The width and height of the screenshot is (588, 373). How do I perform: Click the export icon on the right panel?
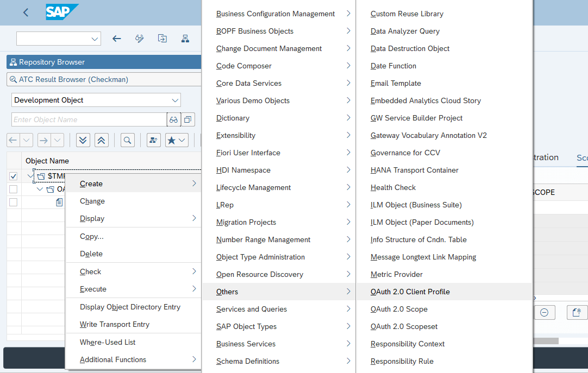tap(577, 312)
